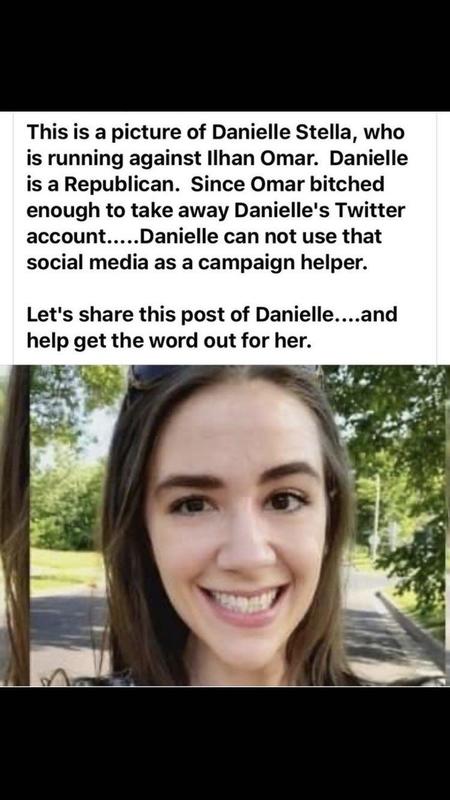Click the word "account" before the dots
The image size is (450, 800).
pos(65,237)
